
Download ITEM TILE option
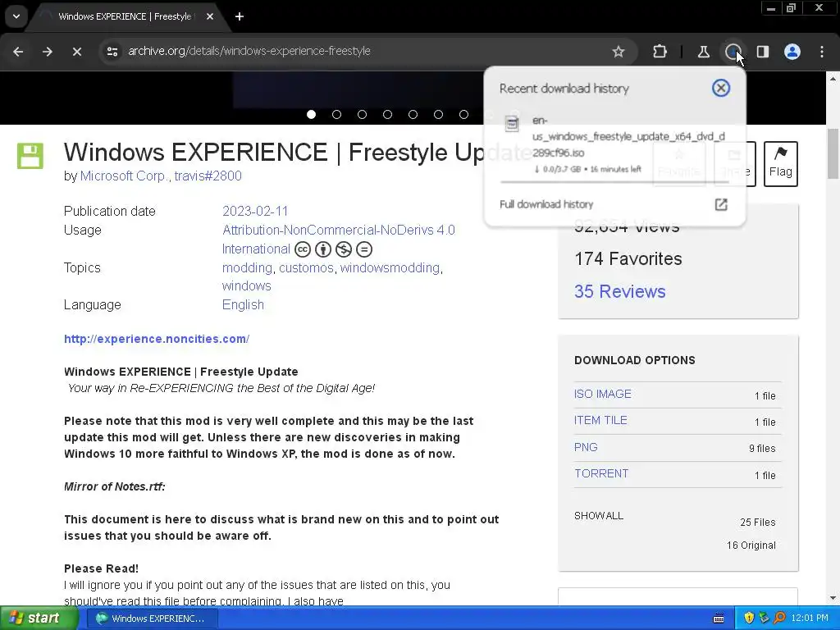tap(600, 420)
